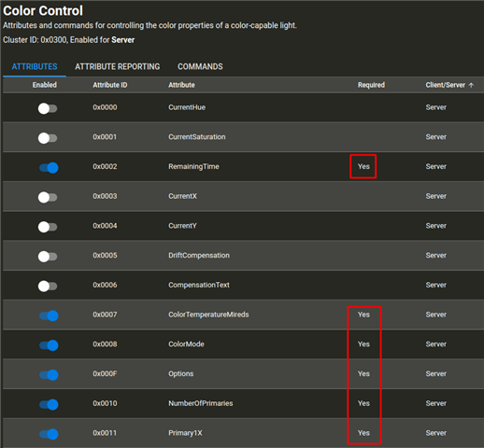This screenshot has width=484, height=448.
Task: Select attribute ID 0x0000
Action: (x=105, y=107)
